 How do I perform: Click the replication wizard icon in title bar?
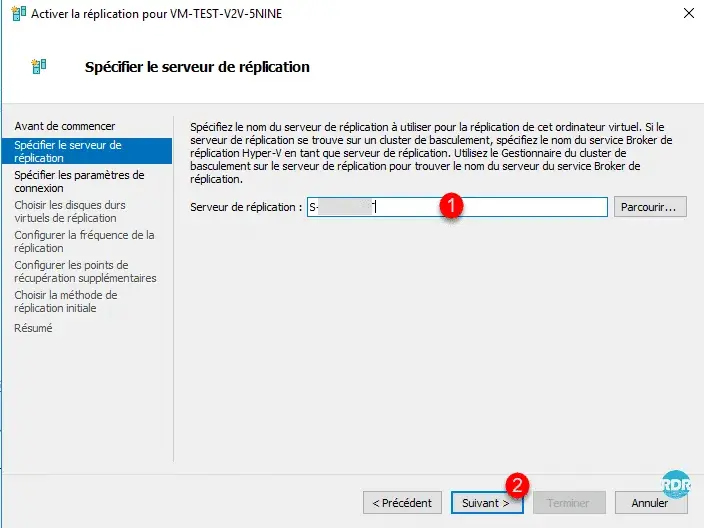click(15, 13)
